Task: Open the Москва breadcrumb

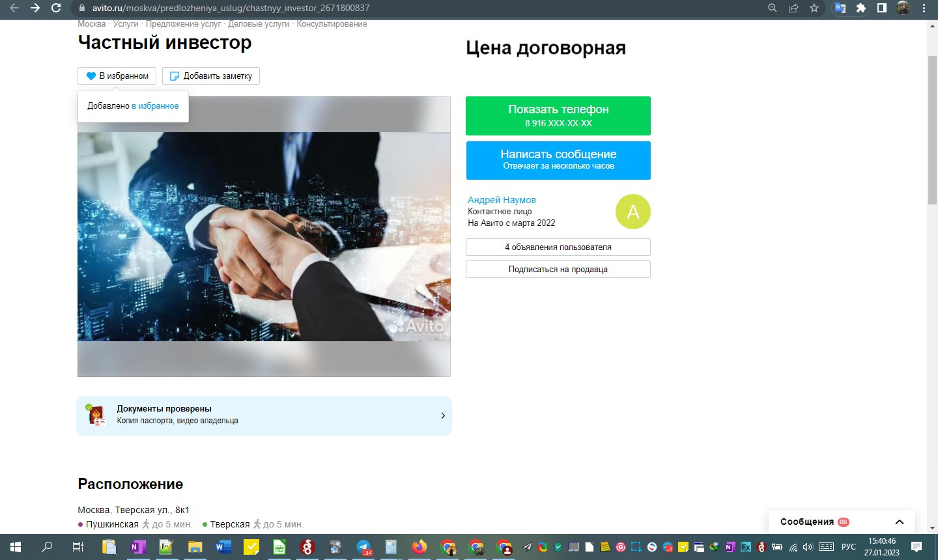Action: 91,24
